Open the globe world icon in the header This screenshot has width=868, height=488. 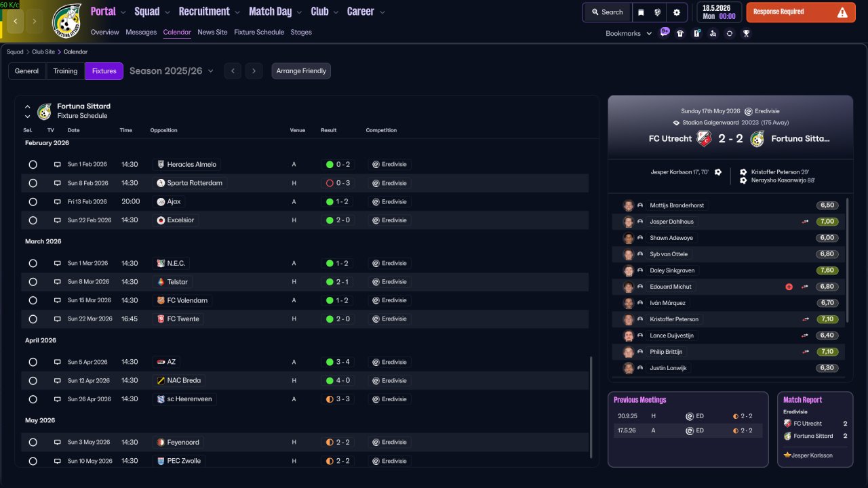658,12
